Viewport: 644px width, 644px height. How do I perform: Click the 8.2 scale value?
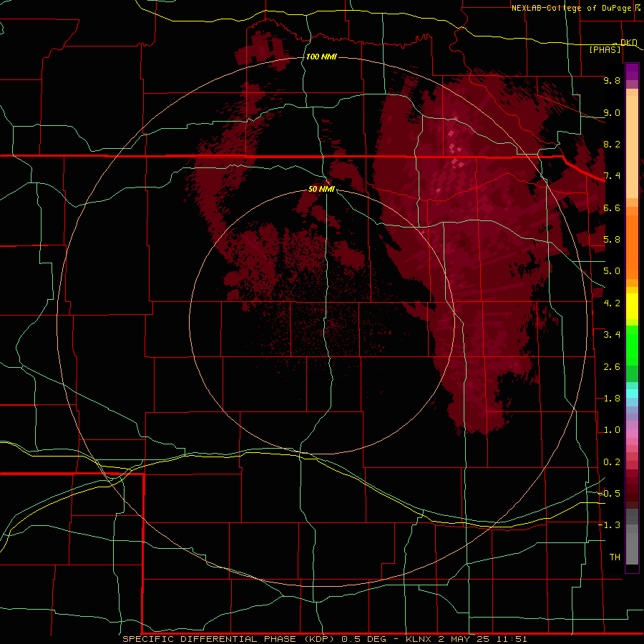click(612, 144)
